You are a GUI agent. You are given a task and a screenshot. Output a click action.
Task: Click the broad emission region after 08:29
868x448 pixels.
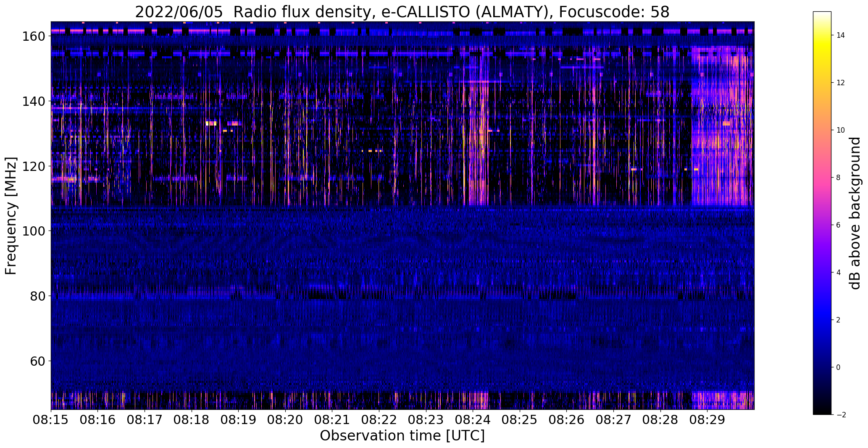point(722,126)
